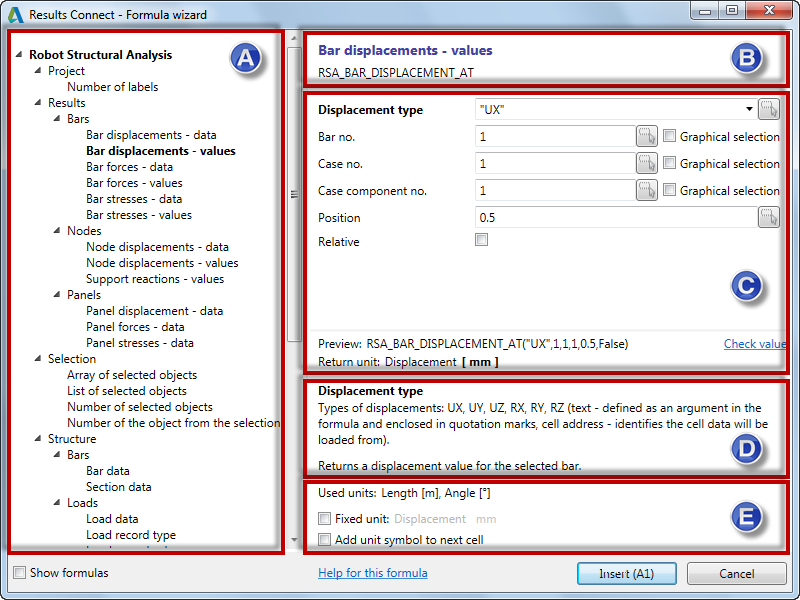Select Bar data item
The image size is (800, 600).
click(108, 470)
